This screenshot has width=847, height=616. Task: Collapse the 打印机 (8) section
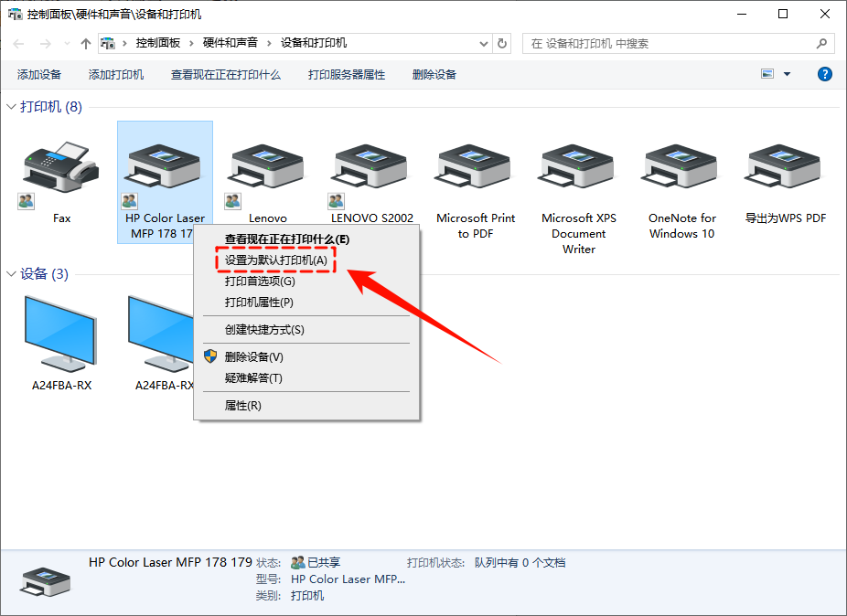(x=9, y=106)
